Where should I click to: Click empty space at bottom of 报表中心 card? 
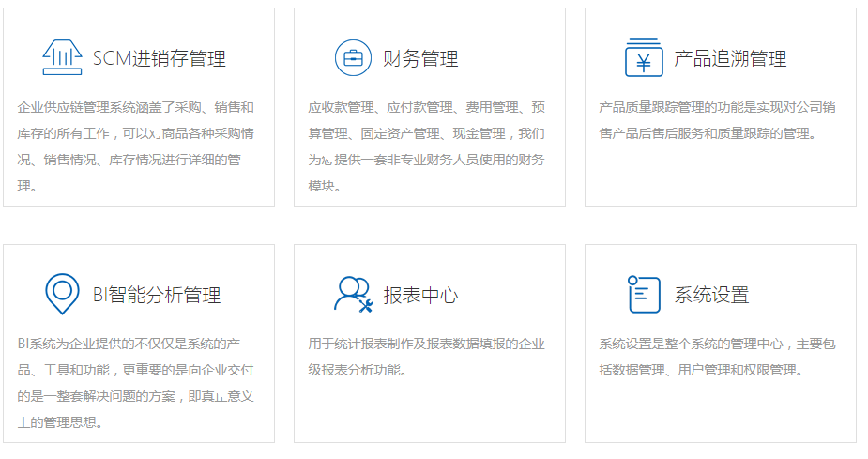(429, 413)
